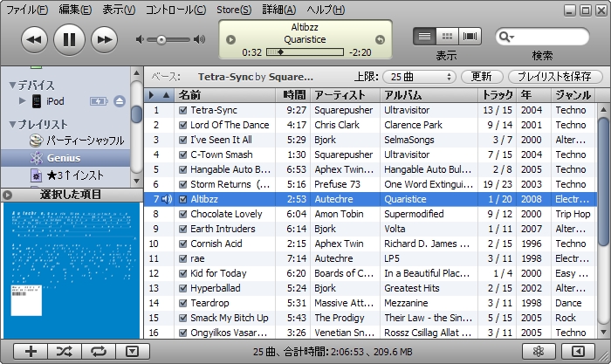
Task: Pause playback with the pause button
Action: point(69,39)
